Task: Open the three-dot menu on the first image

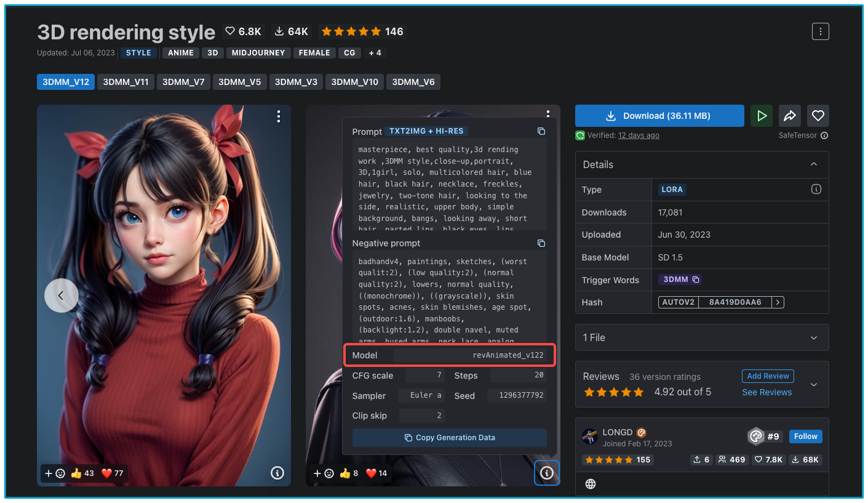Action: pyautogui.click(x=279, y=116)
